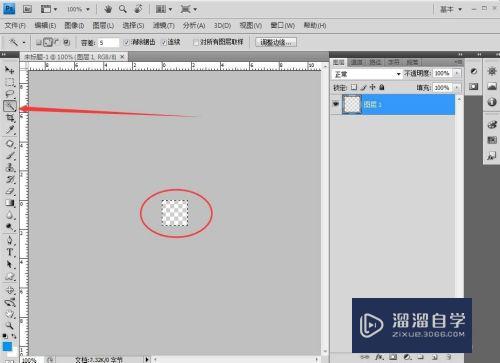
Task: Select the Blur tool
Action: tap(9, 215)
